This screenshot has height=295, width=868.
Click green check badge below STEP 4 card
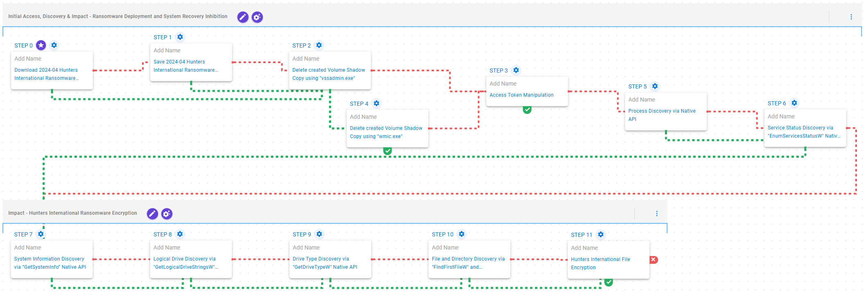tap(388, 151)
